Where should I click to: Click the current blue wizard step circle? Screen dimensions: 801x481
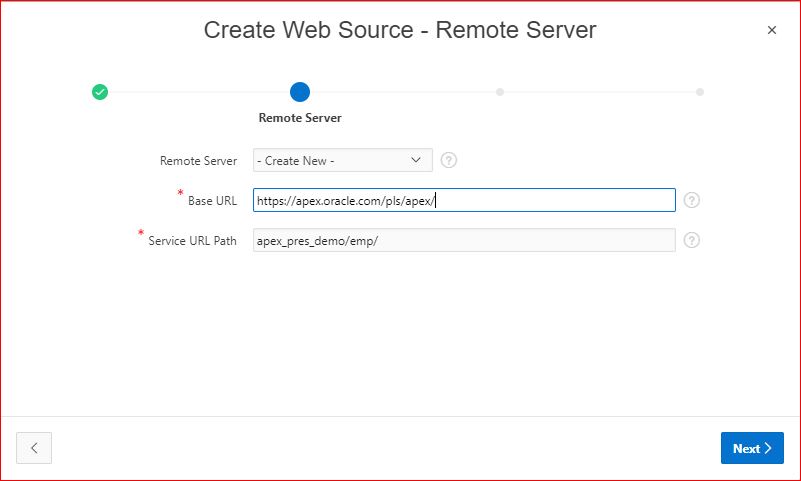[x=300, y=92]
